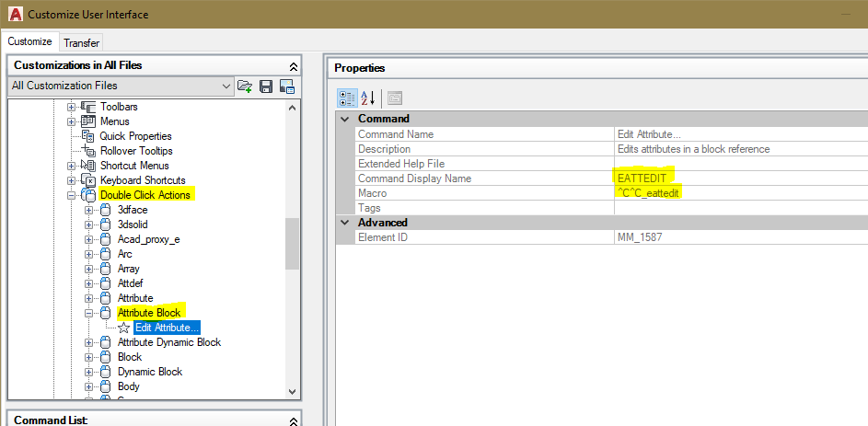Edit the Command Name value field

tap(741, 134)
